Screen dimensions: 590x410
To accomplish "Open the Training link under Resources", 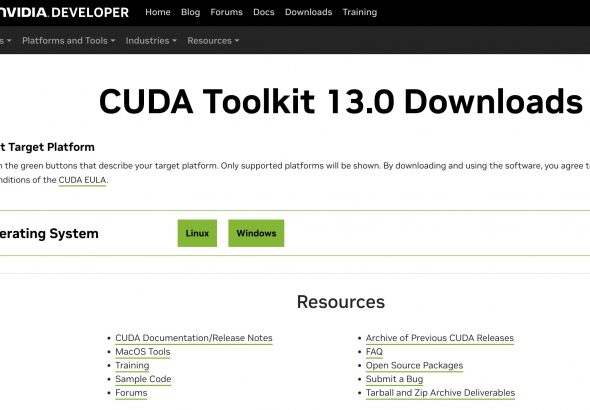I will [x=132, y=365].
